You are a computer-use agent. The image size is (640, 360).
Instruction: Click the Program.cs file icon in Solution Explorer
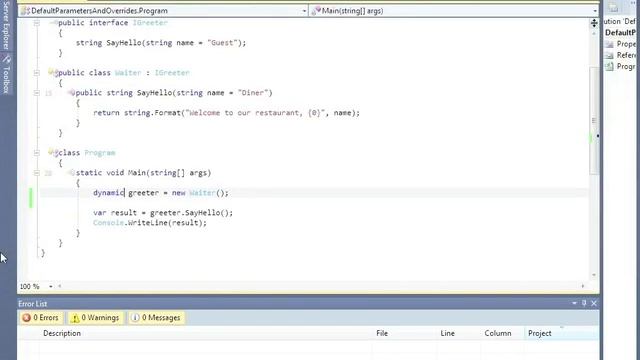[x=609, y=67]
